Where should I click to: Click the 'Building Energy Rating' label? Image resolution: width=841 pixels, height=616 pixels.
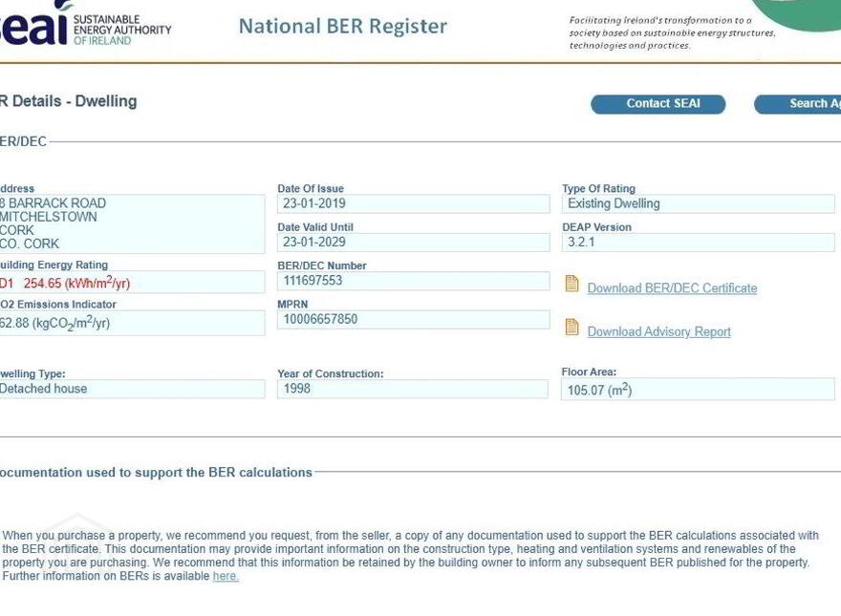point(54,265)
